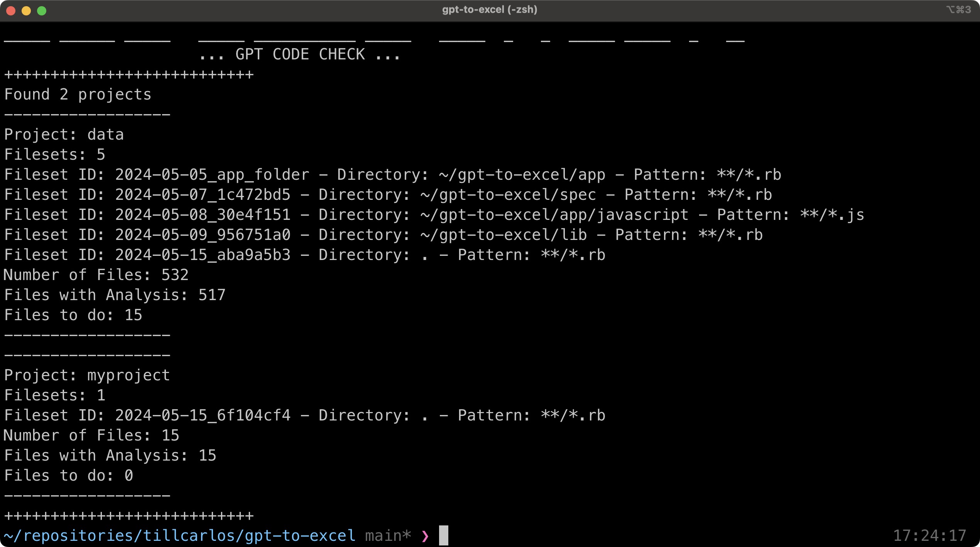The height and width of the screenshot is (547, 980).
Task: Click the **/*.js pattern text
Action: tap(832, 215)
